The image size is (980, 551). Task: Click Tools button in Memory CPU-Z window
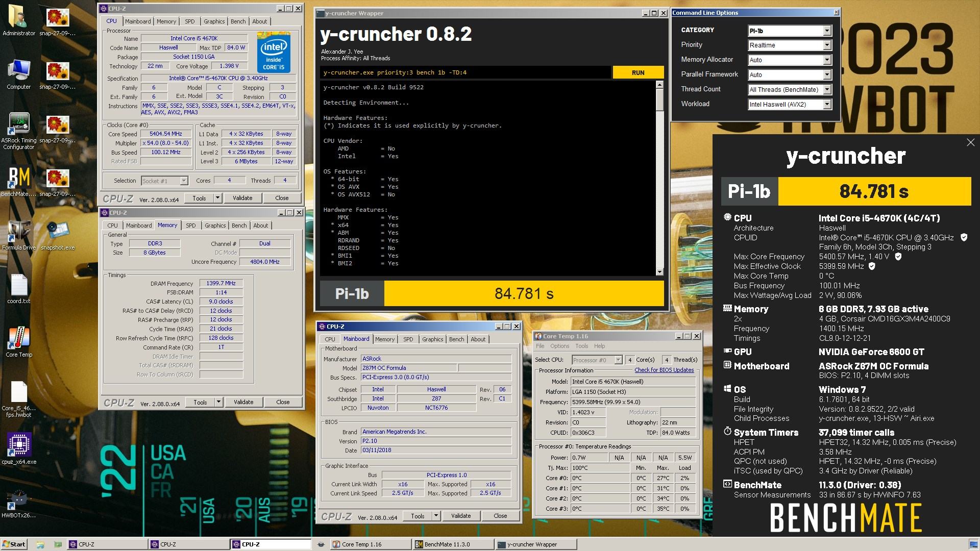click(200, 402)
